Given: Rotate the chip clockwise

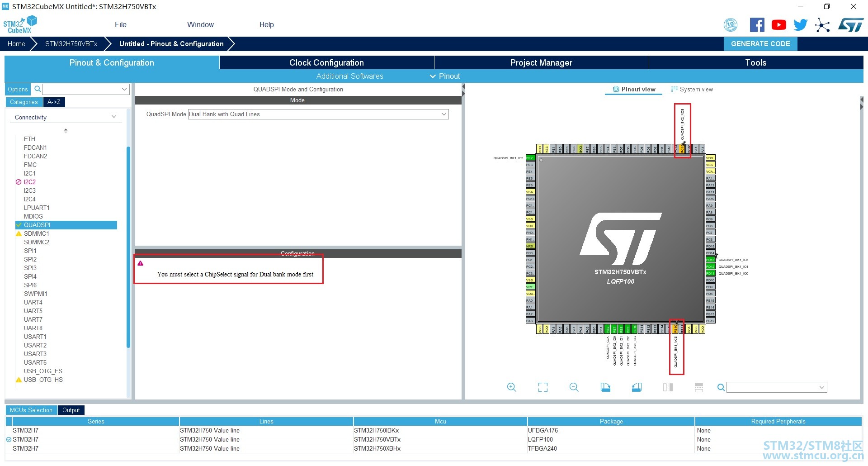Looking at the screenshot, I should tap(605, 387).
